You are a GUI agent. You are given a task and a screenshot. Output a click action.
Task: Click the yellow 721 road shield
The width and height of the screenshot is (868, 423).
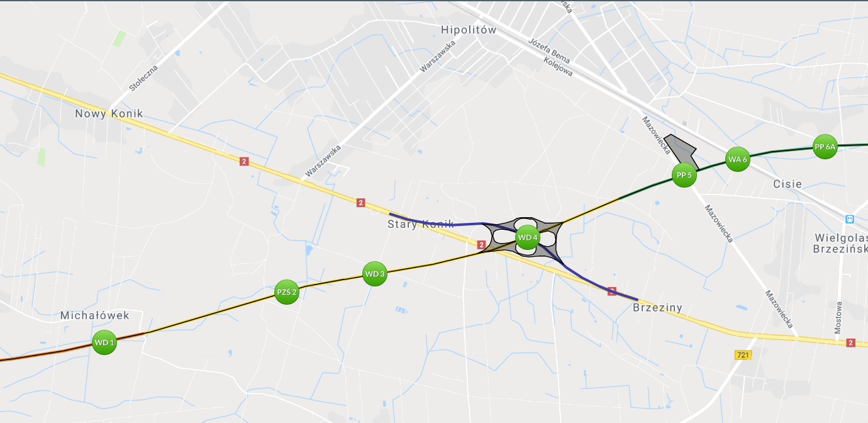click(743, 355)
